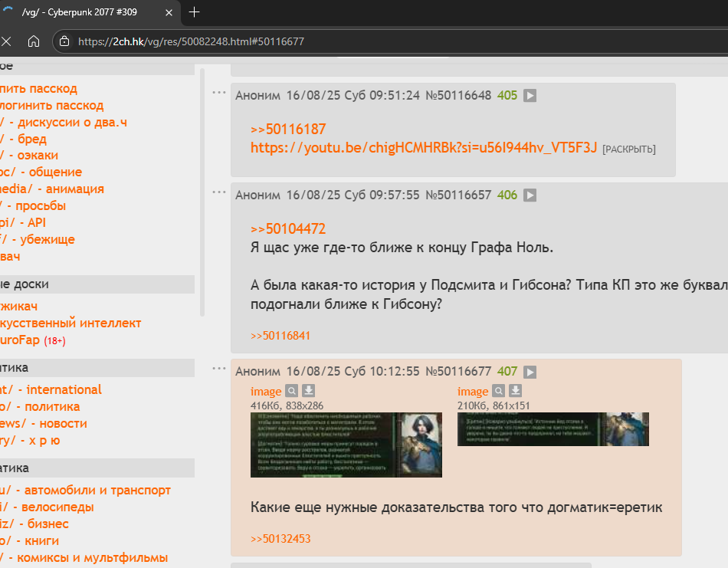Go to browser home page icon
Viewport: 728px width, 568px height.
[x=33, y=41]
